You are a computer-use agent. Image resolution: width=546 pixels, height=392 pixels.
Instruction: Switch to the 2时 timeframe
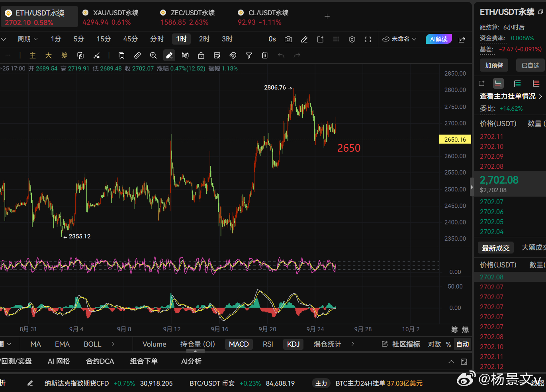pyautogui.click(x=204, y=39)
